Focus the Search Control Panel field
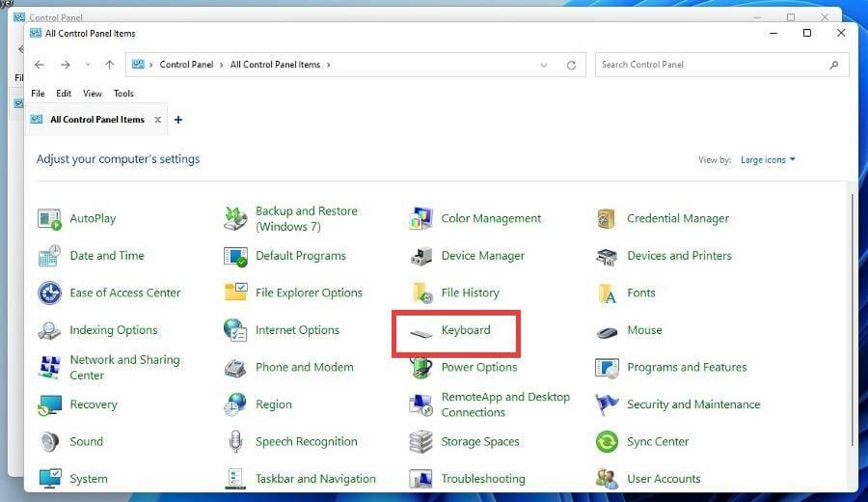Screen dimensions: 868x502 pyautogui.click(x=721, y=65)
